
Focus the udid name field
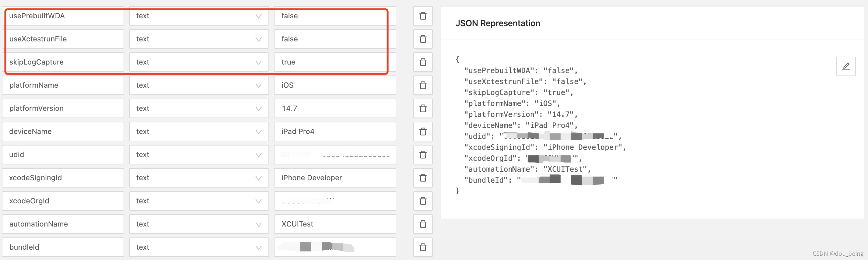pos(63,154)
